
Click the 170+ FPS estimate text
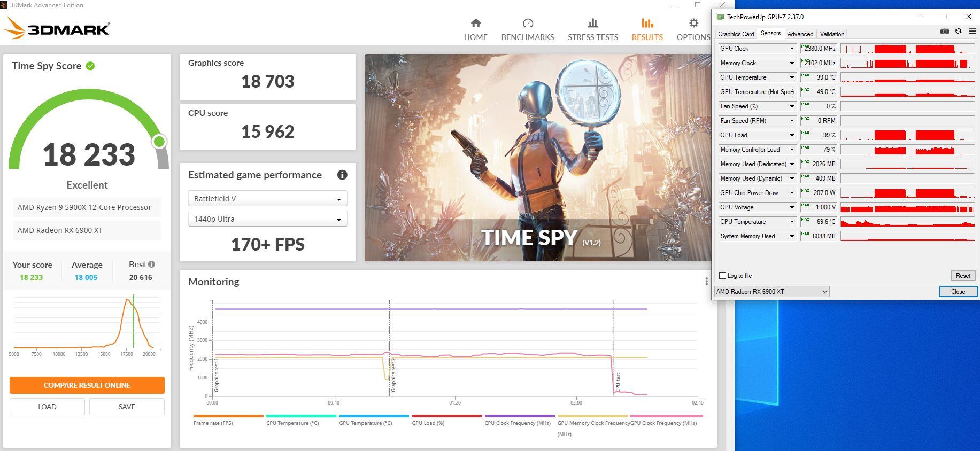click(x=267, y=244)
